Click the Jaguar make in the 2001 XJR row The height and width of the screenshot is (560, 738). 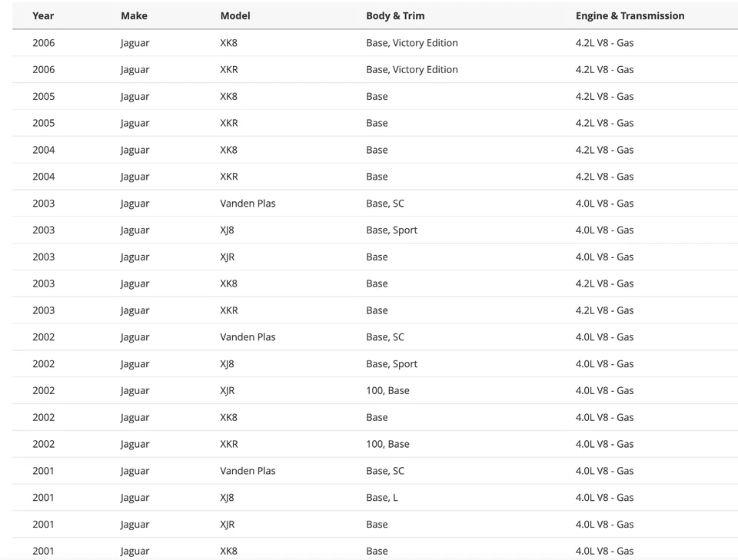[135, 525]
